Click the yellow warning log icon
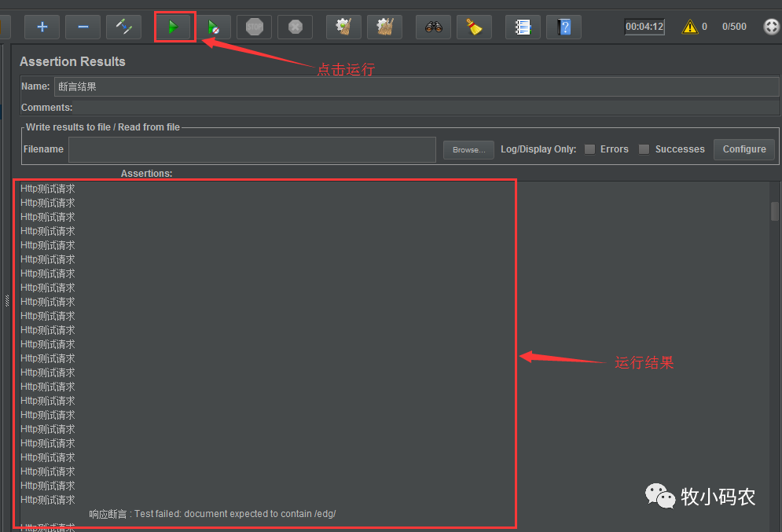 [689, 27]
